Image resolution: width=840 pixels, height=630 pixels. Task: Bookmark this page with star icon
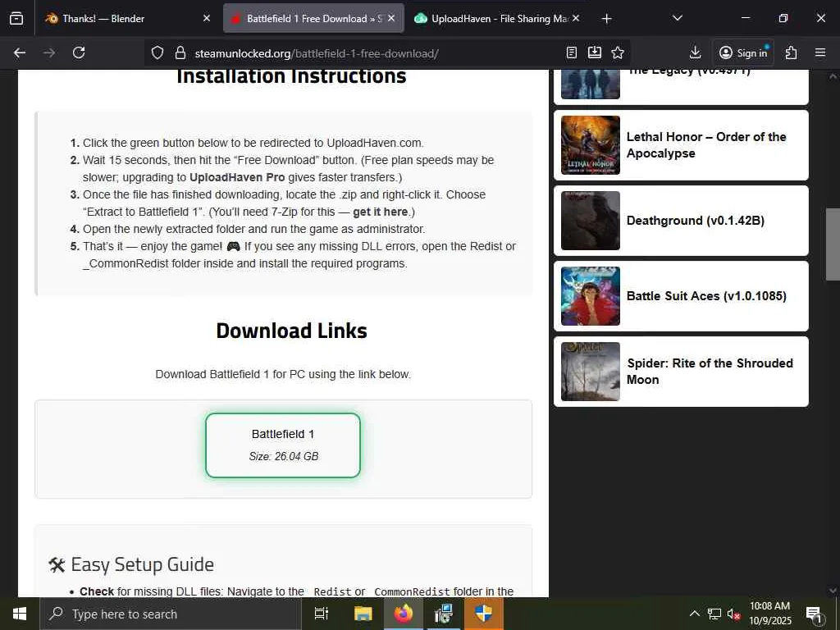pyautogui.click(x=618, y=52)
